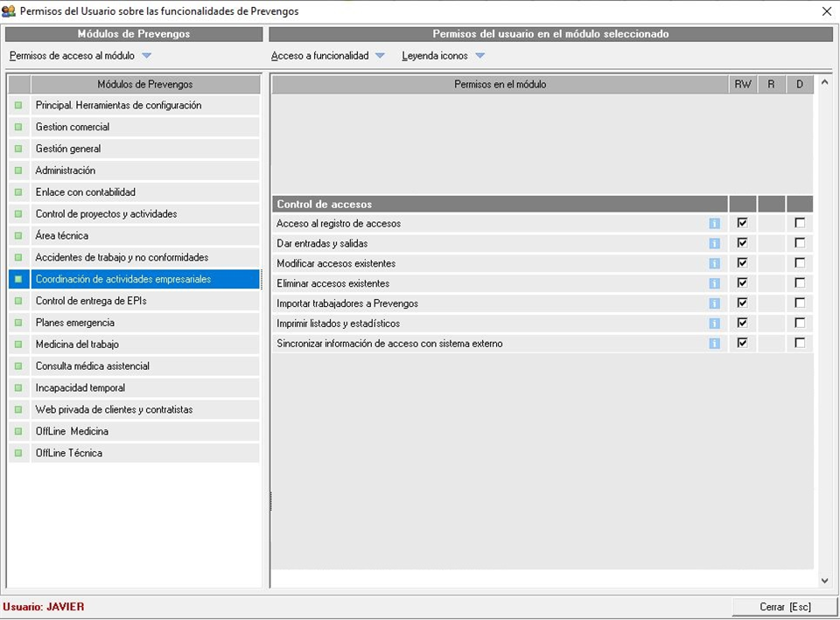Click info icon beside Dar entradas y salidas
840x620 pixels.
pyautogui.click(x=714, y=244)
